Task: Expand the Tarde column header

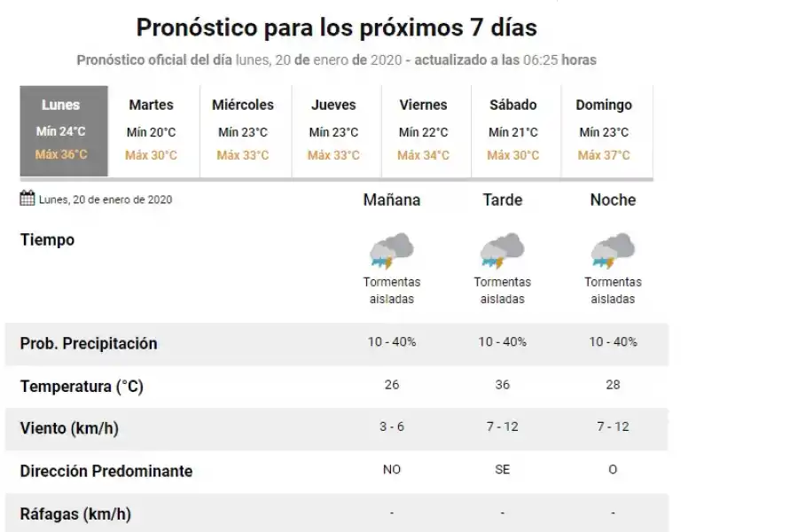Action: click(x=502, y=200)
